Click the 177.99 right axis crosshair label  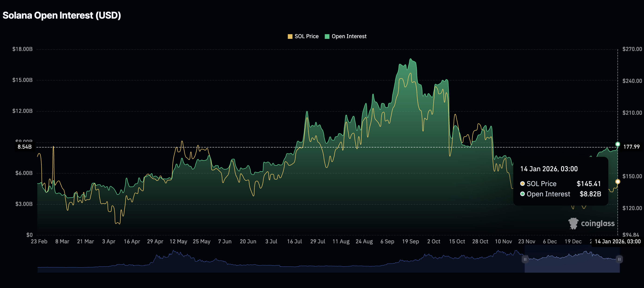coord(631,147)
